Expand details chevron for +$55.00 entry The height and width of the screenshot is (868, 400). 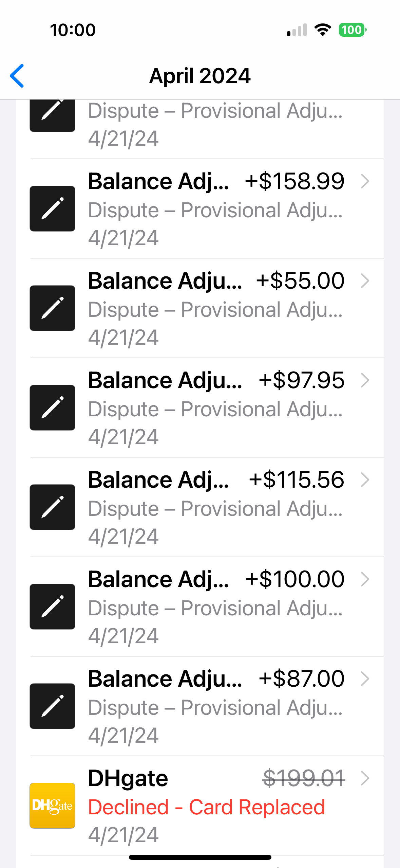(x=365, y=281)
